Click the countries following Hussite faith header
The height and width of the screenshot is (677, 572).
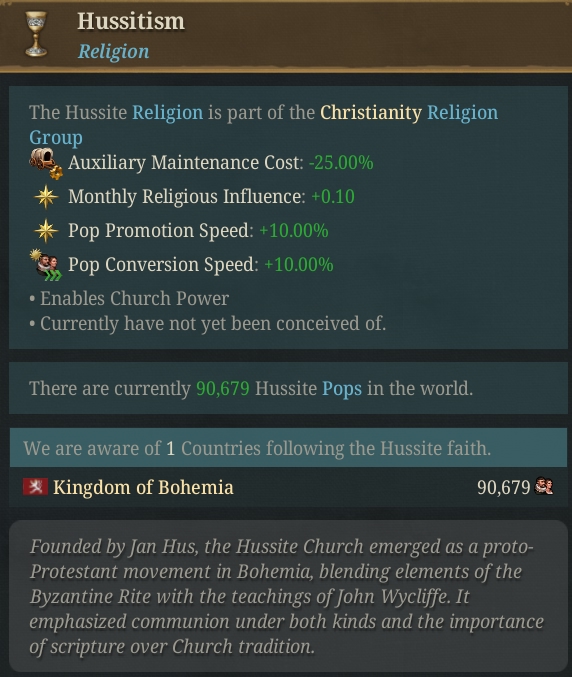point(288,448)
